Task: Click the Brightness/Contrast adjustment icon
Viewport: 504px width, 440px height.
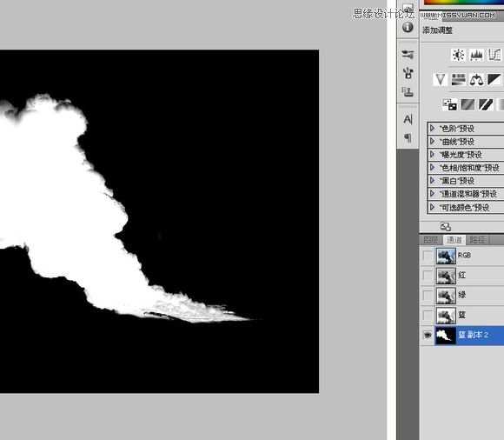Action: point(458,55)
